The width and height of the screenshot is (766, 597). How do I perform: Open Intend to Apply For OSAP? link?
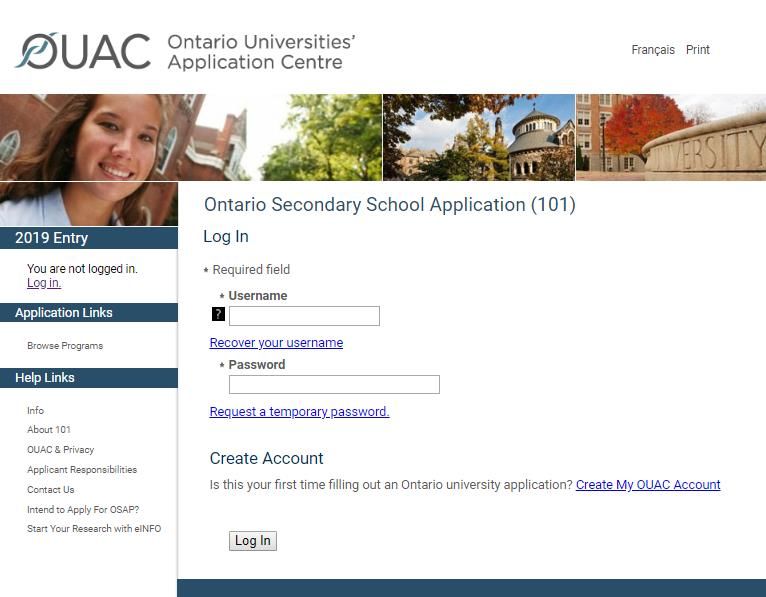tap(83, 510)
